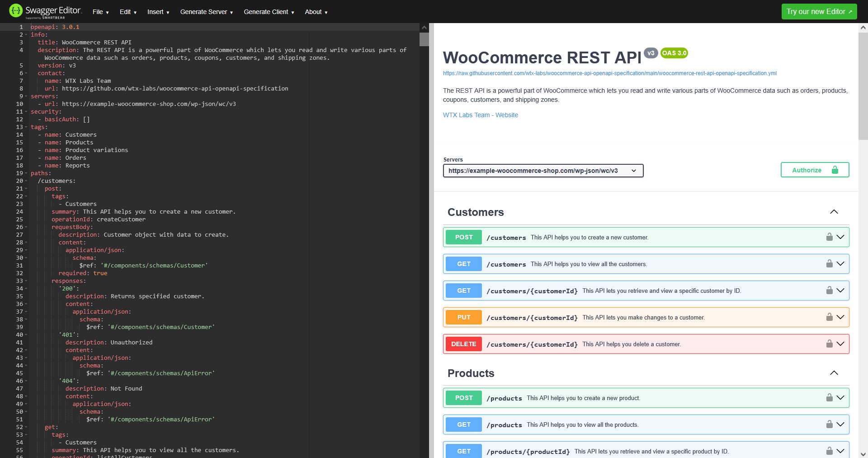
Task: Click 'description: Unauthorized' editor line
Action: (x=109, y=343)
